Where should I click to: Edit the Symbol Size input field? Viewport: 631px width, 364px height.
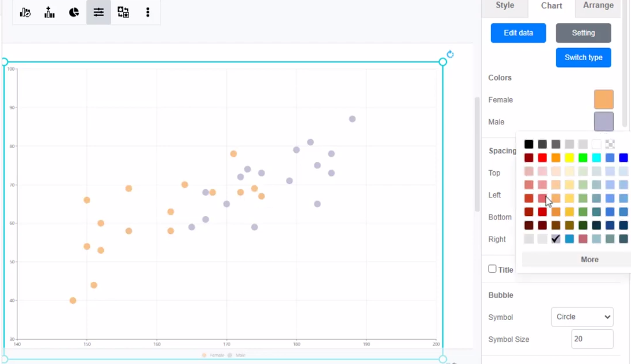(x=592, y=339)
